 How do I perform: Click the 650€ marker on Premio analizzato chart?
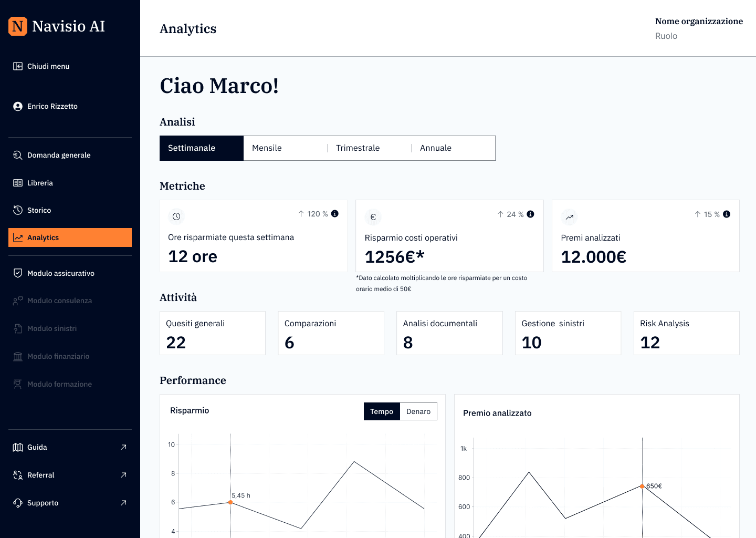(643, 487)
